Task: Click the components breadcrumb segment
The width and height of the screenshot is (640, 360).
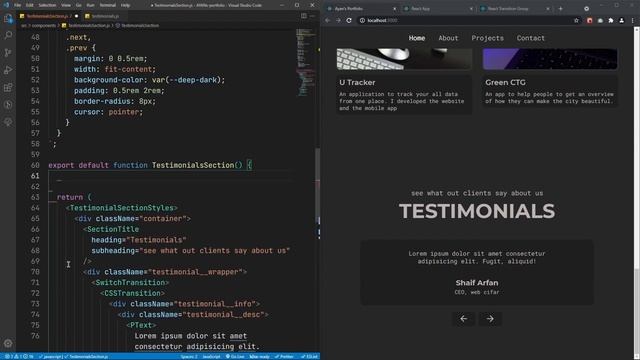Action: [44, 25]
